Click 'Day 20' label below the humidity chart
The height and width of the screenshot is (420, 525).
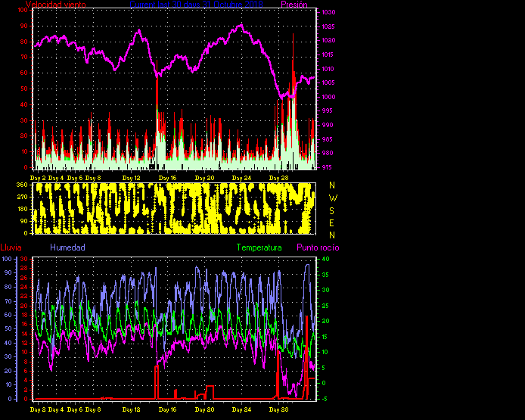click(204, 409)
